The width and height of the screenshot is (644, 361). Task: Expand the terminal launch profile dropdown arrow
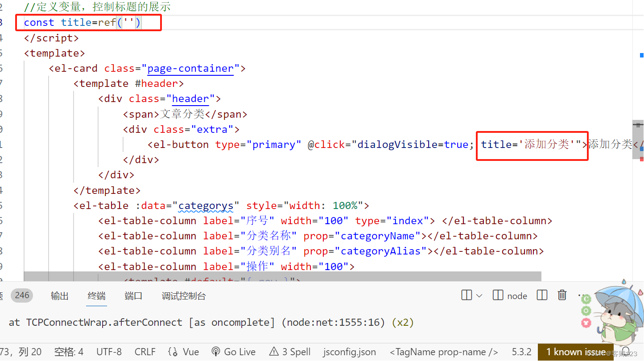click(x=479, y=295)
